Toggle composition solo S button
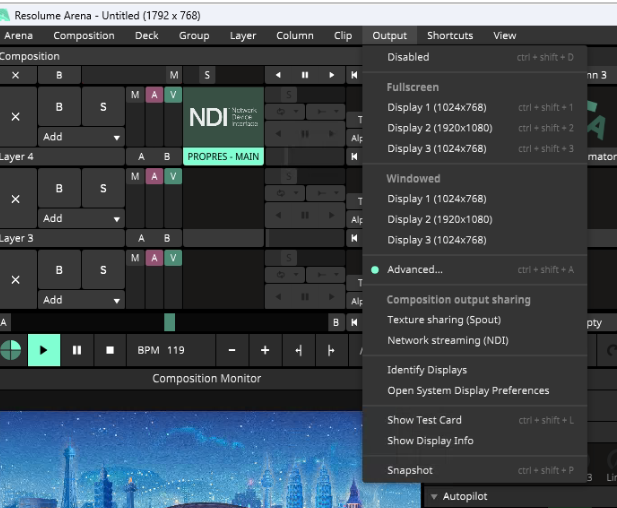 pos(207,75)
